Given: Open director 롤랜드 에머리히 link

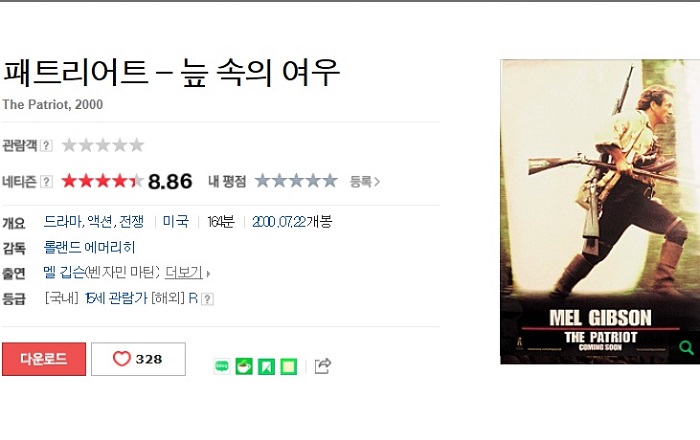Looking at the screenshot, I should [x=89, y=247].
